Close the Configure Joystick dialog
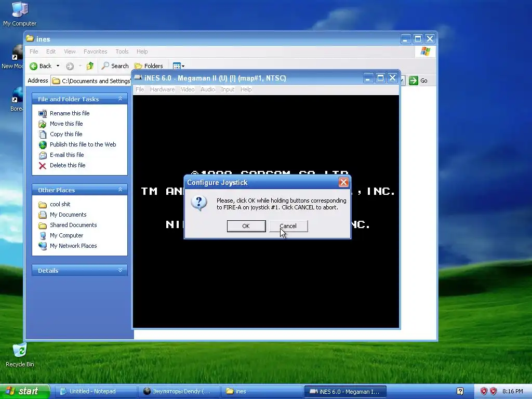The height and width of the screenshot is (399, 532). [343, 182]
